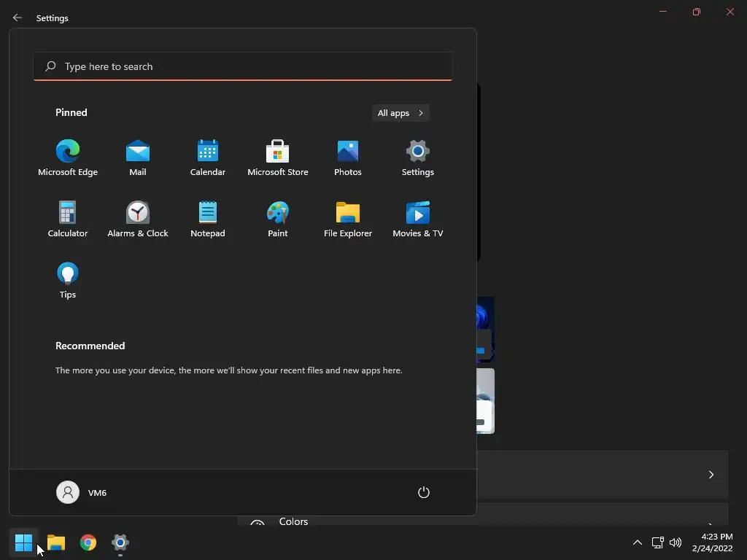
Task: Click the Start menu search box
Action: (x=243, y=66)
